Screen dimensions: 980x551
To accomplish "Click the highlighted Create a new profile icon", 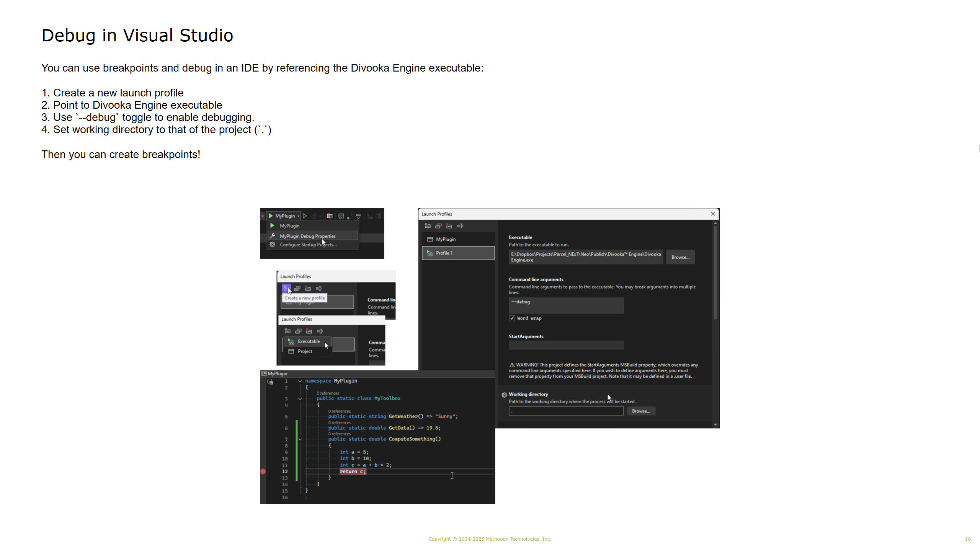I will (286, 288).
